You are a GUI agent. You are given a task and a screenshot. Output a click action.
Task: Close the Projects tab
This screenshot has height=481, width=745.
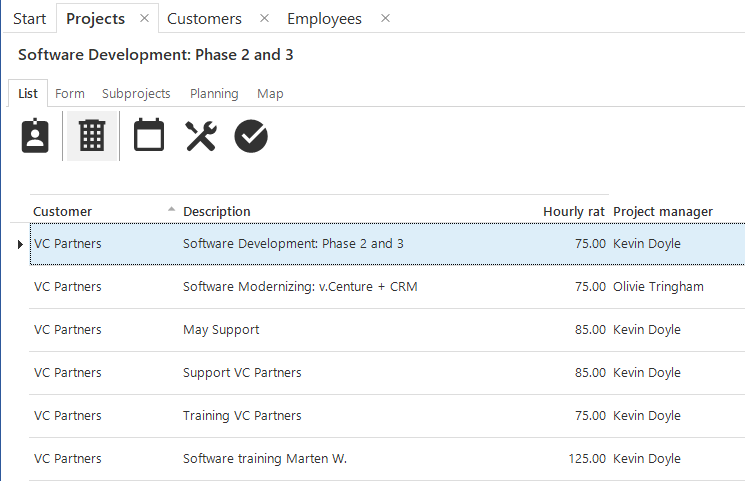144,19
